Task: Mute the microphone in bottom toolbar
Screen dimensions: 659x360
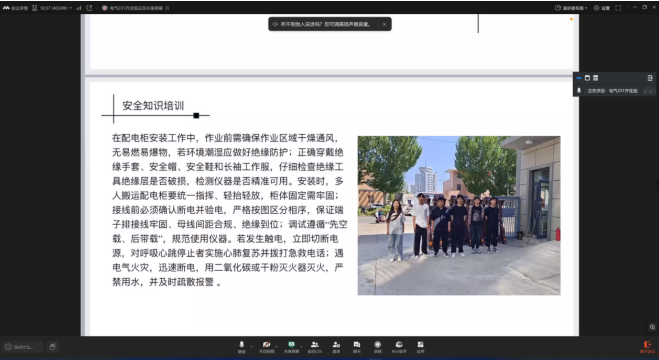Action: tap(241, 347)
